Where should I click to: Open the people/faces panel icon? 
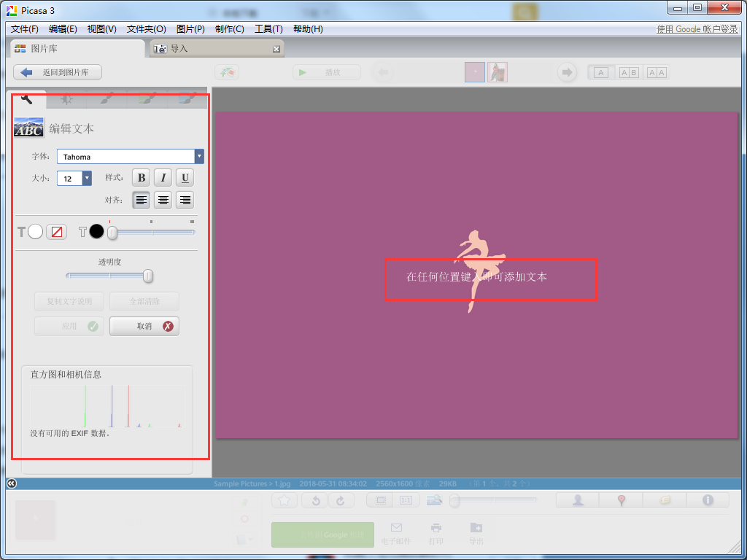[578, 500]
